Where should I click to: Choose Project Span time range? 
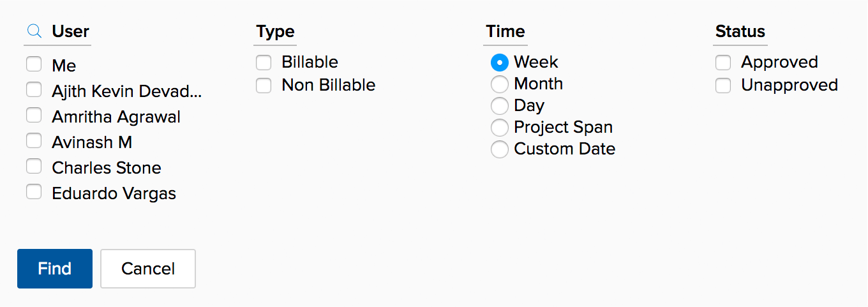pyautogui.click(x=500, y=128)
